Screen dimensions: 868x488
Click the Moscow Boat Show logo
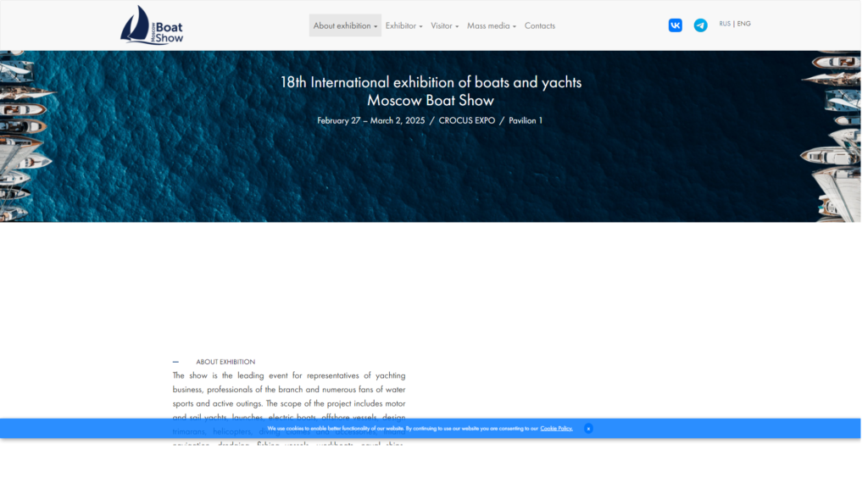pyautogui.click(x=153, y=25)
